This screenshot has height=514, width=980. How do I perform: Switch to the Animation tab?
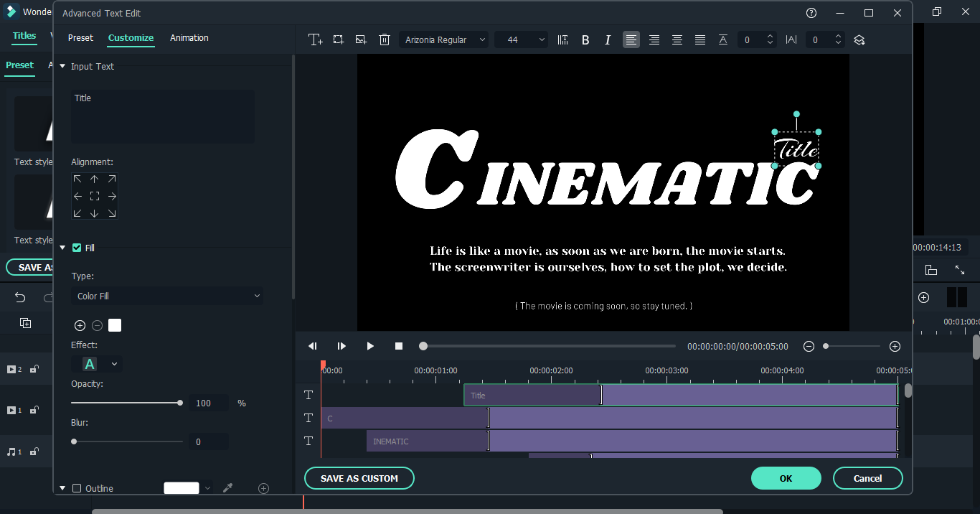click(x=189, y=38)
